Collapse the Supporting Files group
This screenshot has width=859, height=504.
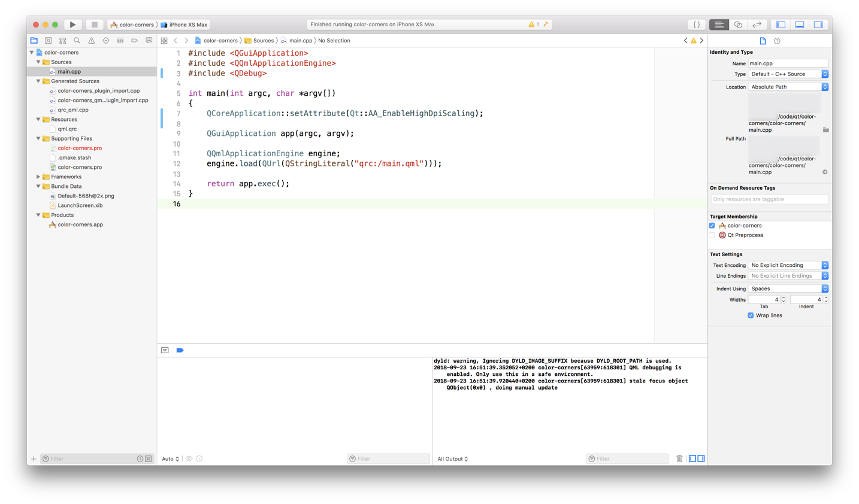click(38, 139)
